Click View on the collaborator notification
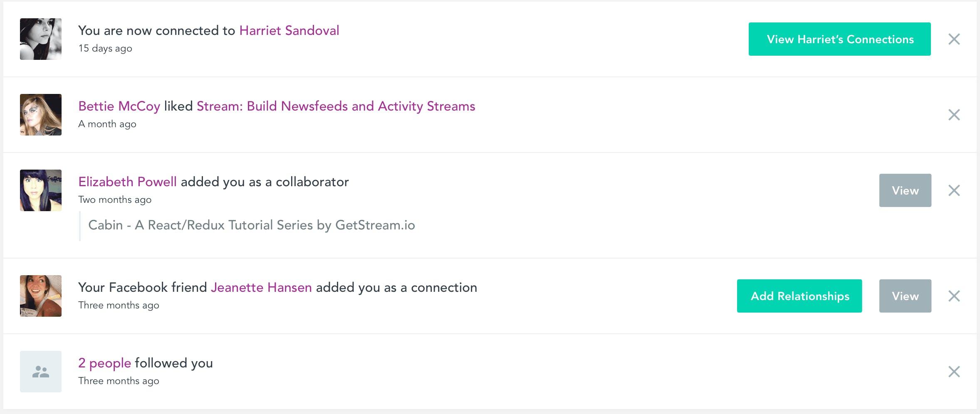This screenshot has height=414, width=980. [905, 190]
